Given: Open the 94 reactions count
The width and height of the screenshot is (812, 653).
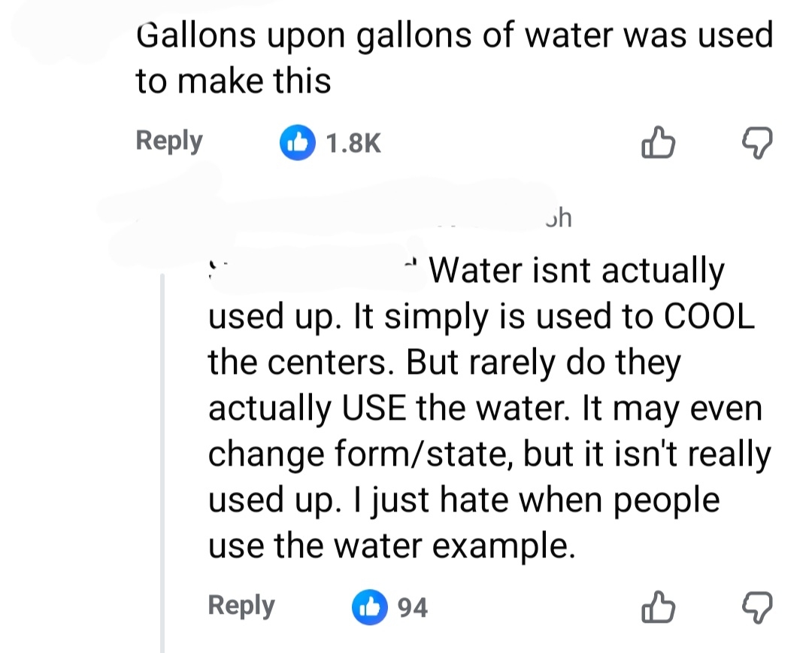Looking at the screenshot, I should [412, 607].
